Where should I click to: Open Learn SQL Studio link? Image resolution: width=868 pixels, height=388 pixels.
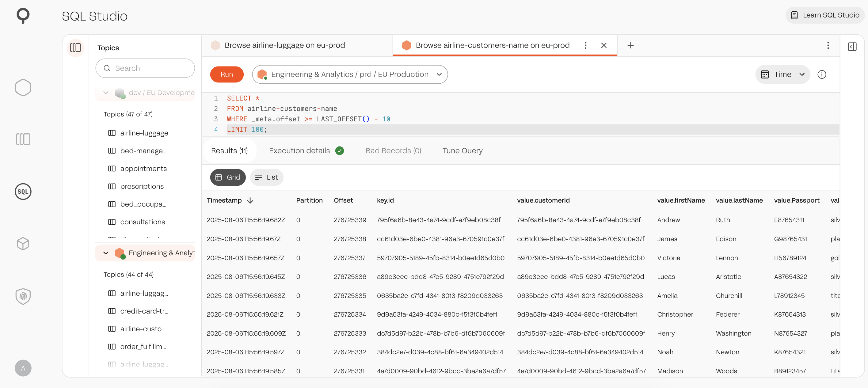825,15
